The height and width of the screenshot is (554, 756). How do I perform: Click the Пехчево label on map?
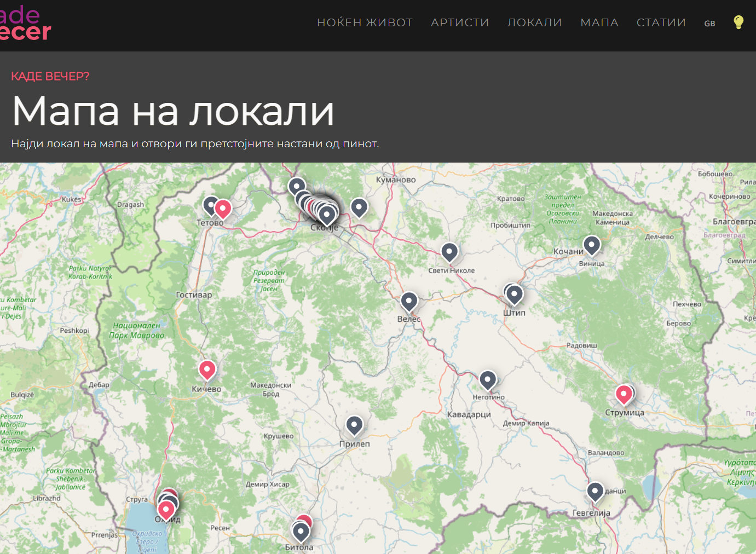687,304
